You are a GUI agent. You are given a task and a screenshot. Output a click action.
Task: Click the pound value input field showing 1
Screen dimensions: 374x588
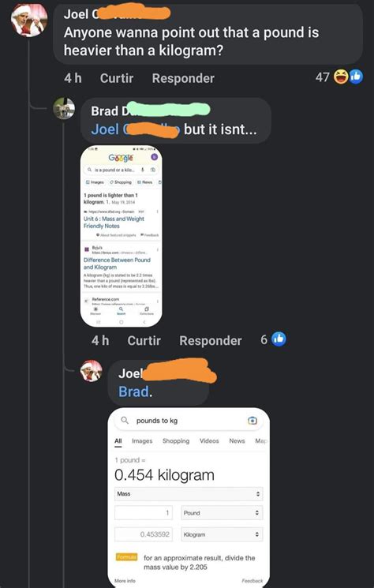coord(144,512)
